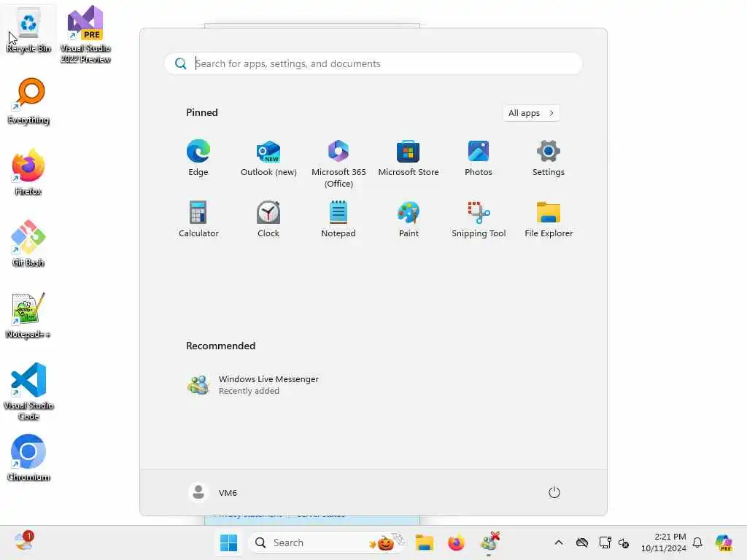Screen dimensions: 747x560
Task: Click the OneDrive cloud tray icon
Action: [581, 542]
